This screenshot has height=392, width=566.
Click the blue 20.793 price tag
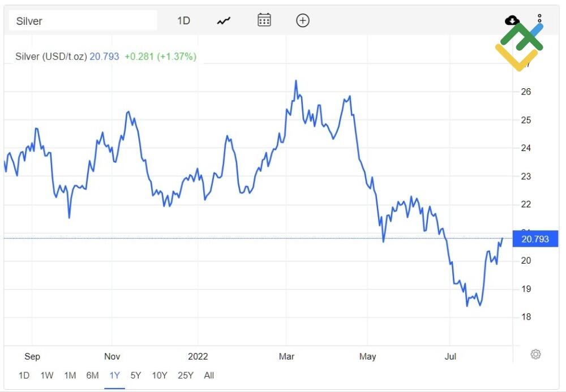coord(535,239)
